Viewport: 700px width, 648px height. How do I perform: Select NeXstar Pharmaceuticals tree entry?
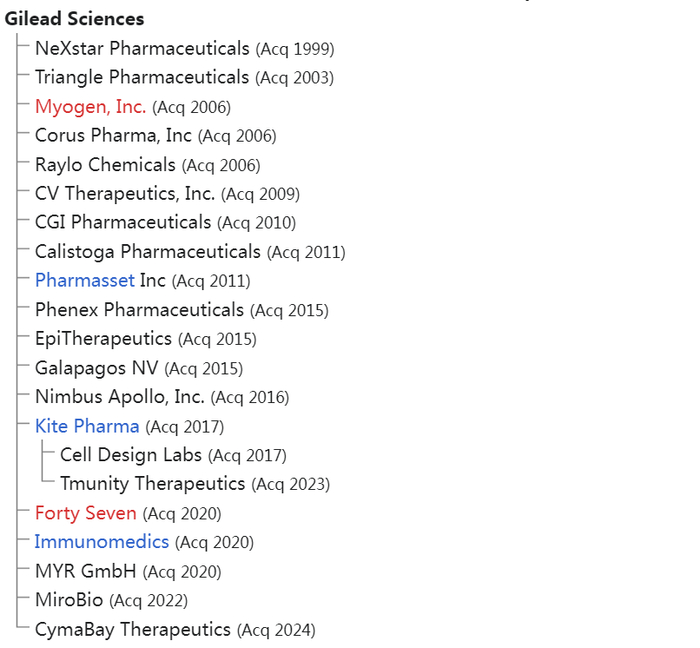click(142, 49)
